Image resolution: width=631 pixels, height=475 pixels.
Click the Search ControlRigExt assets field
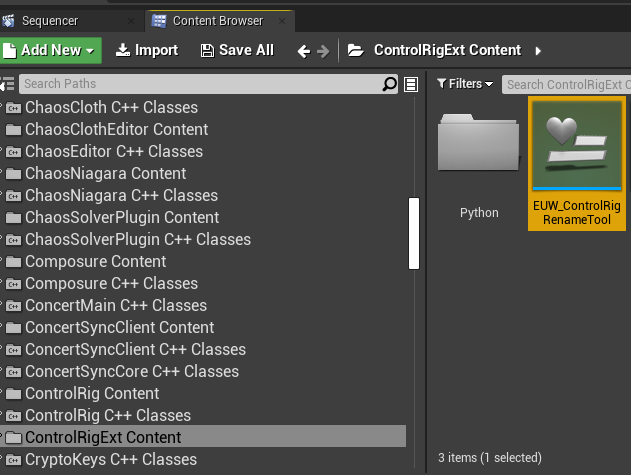click(x=567, y=85)
